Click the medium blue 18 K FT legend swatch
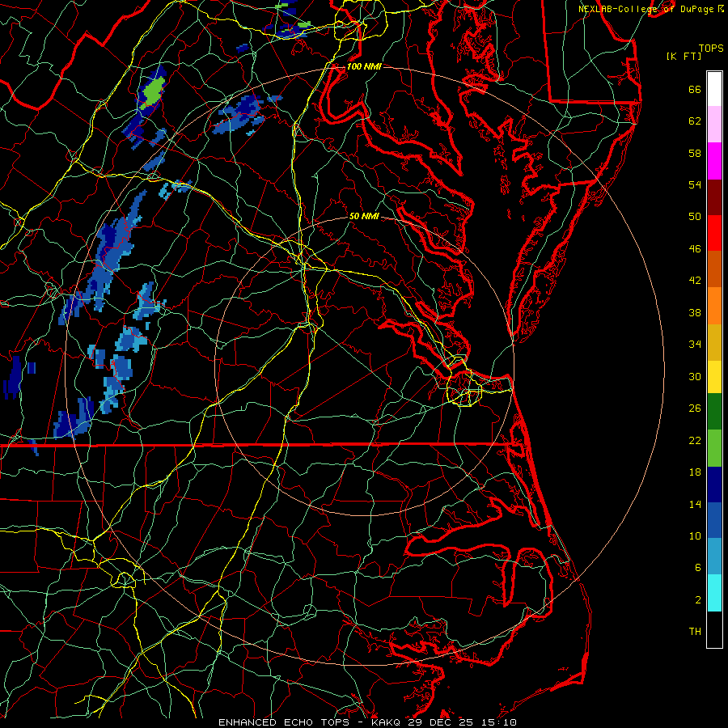 [x=714, y=521]
